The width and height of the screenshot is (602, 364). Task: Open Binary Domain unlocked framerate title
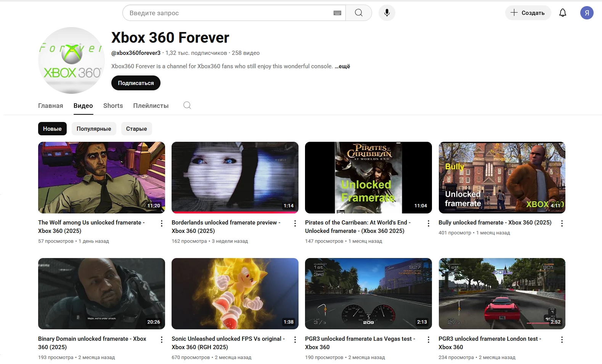point(92,343)
